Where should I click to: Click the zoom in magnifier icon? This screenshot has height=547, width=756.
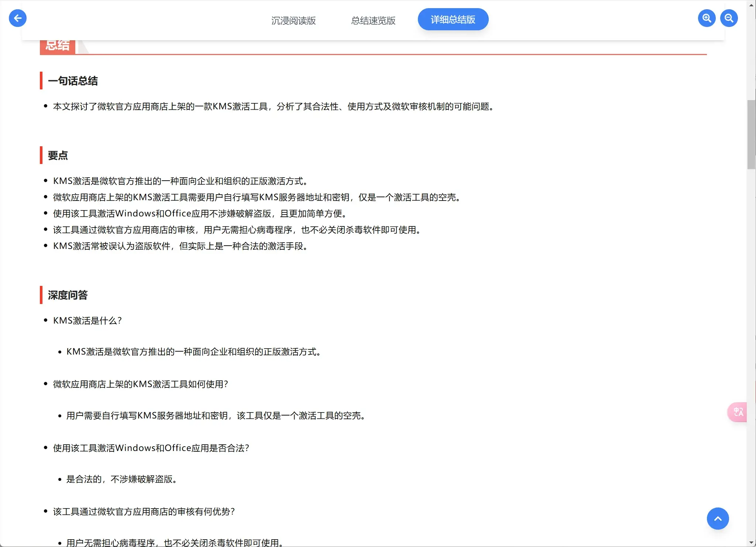pyautogui.click(x=707, y=18)
